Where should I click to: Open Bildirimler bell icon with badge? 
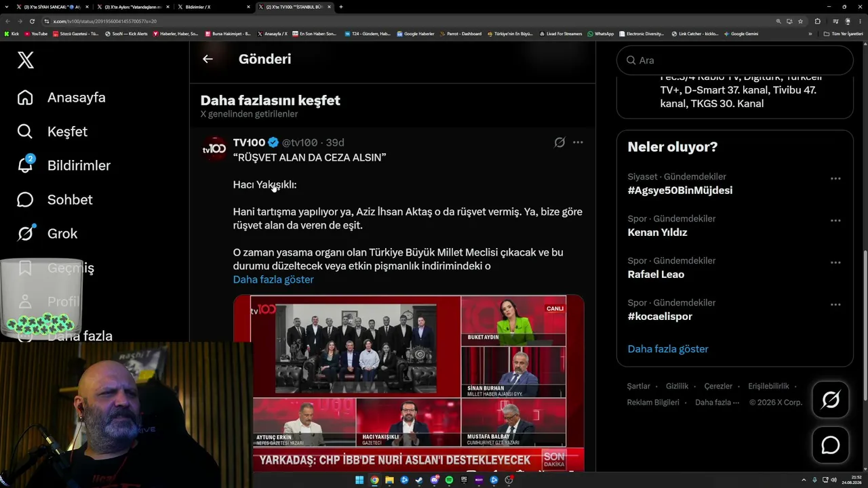point(26,165)
